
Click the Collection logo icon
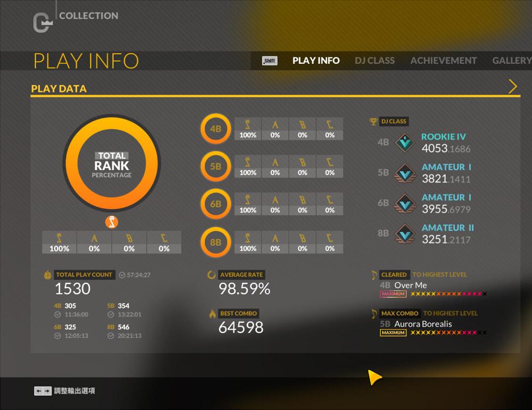pyautogui.click(x=41, y=22)
